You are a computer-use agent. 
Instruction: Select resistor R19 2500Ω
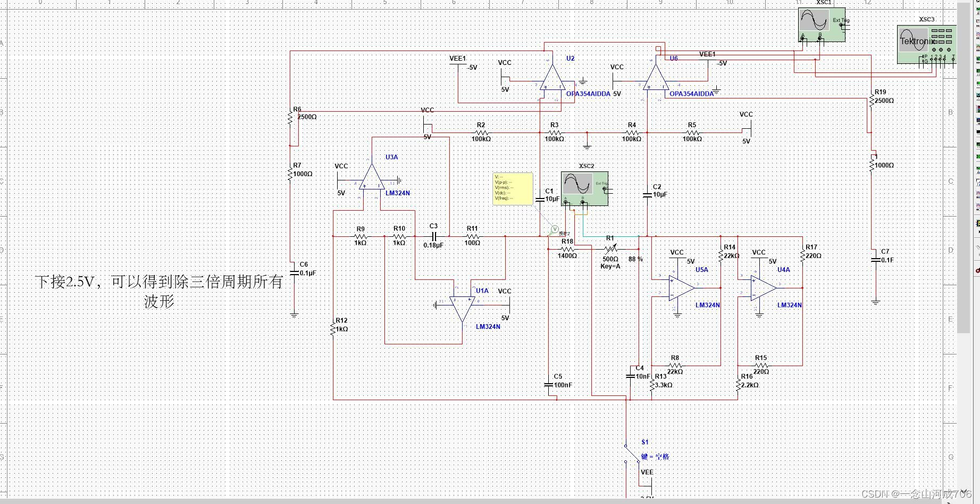coord(872,100)
